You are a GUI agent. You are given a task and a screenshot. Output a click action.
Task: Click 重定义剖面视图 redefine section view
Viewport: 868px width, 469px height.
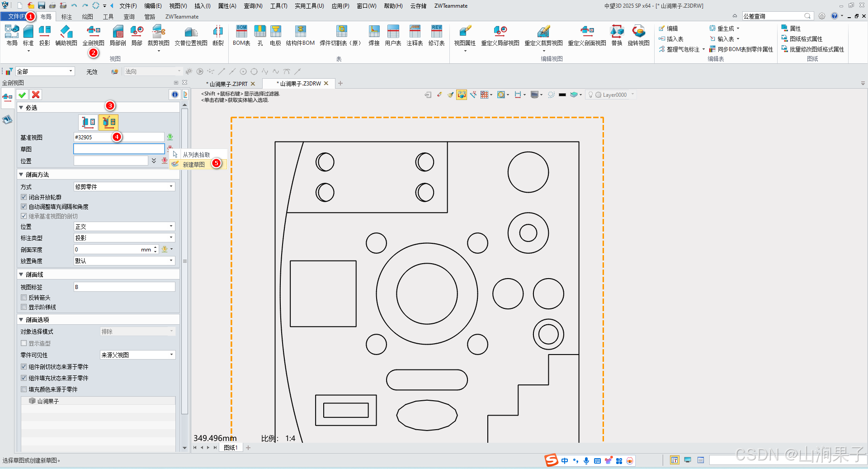click(587, 35)
